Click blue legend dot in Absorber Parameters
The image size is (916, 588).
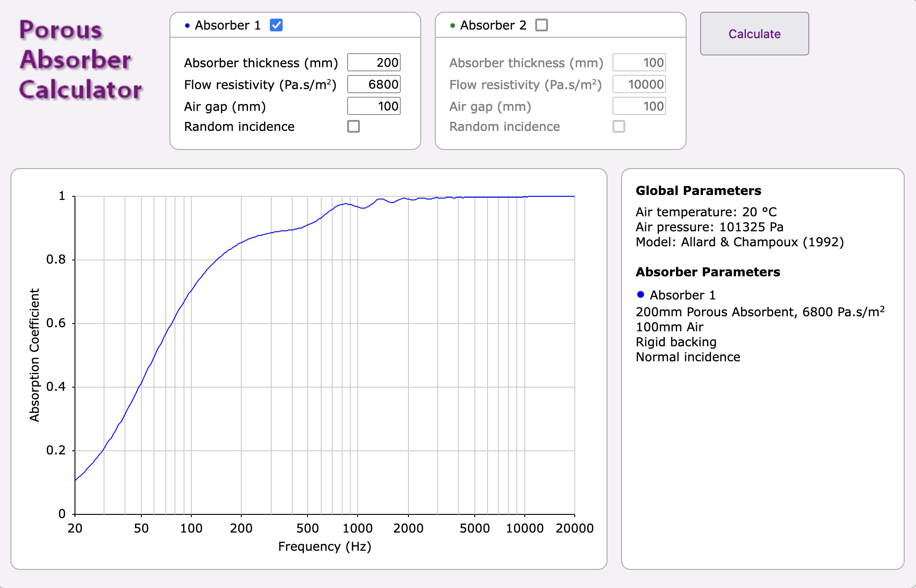[641, 294]
